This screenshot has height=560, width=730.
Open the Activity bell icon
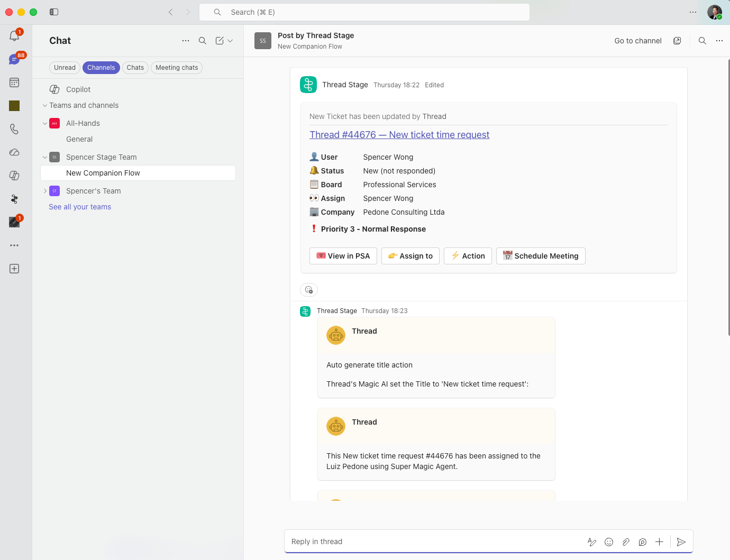(14, 36)
